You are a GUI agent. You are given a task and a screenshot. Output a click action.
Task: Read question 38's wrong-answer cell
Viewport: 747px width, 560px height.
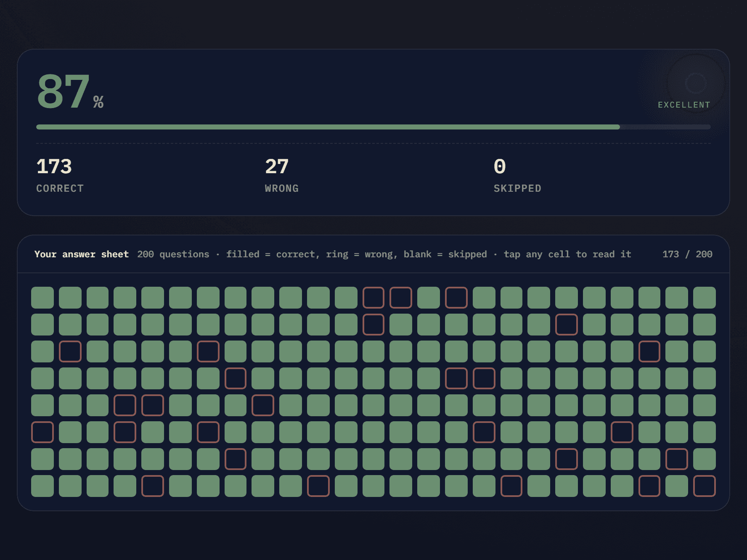point(373,325)
